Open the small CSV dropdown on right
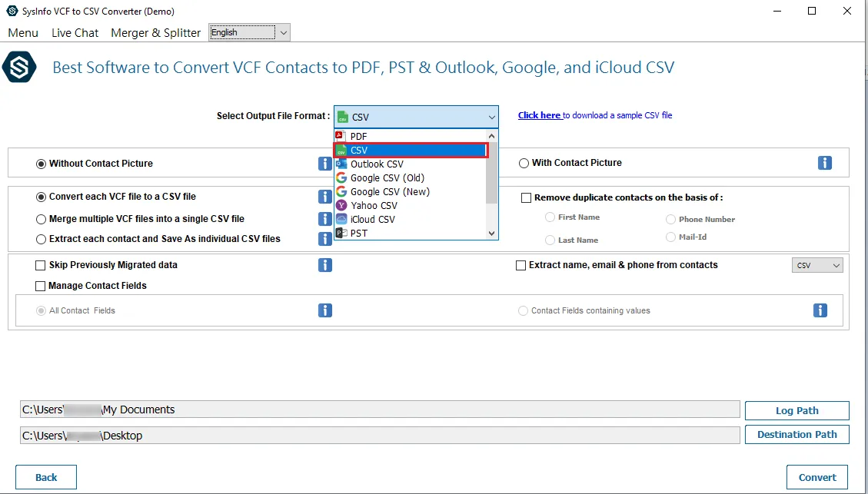Image resolution: width=868 pixels, height=494 pixels. 817,265
